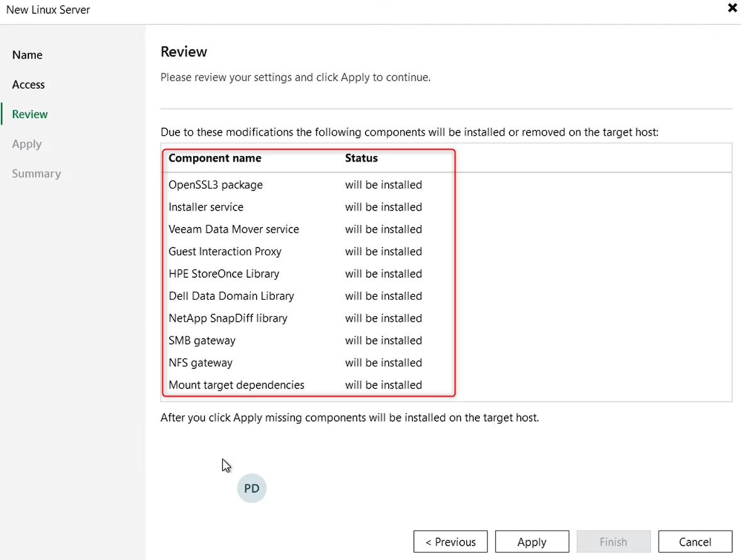Select the OpenSSL3 package row
Image resolution: width=741 pixels, height=560 pixels.
pyautogui.click(x=216, y=185)
